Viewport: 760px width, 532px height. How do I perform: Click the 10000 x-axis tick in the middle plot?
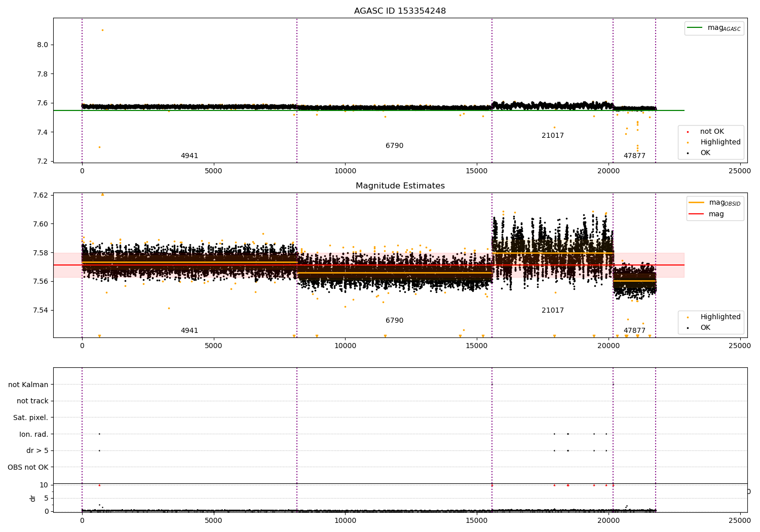pos(345,346)
